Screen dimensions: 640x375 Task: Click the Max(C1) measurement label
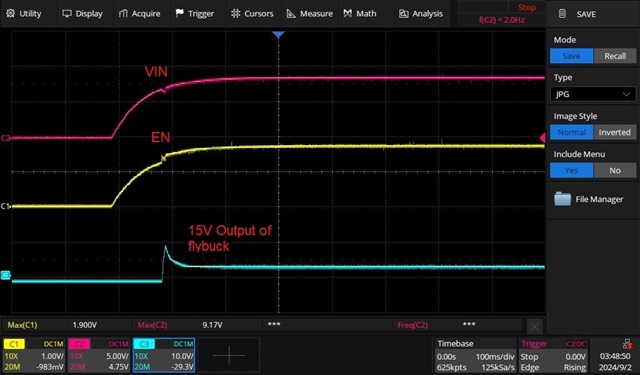[x=22, y=325]
